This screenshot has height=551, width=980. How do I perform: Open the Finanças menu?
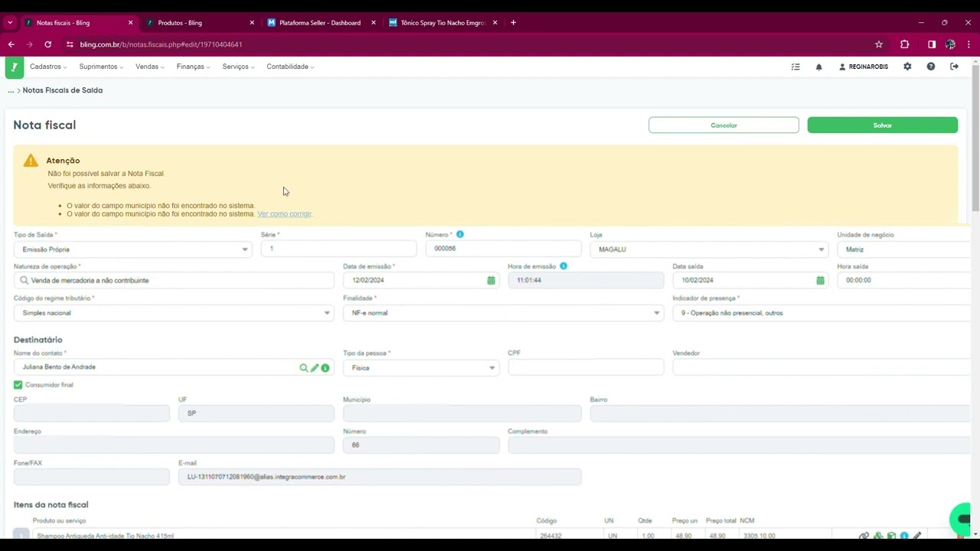(193, 67)
